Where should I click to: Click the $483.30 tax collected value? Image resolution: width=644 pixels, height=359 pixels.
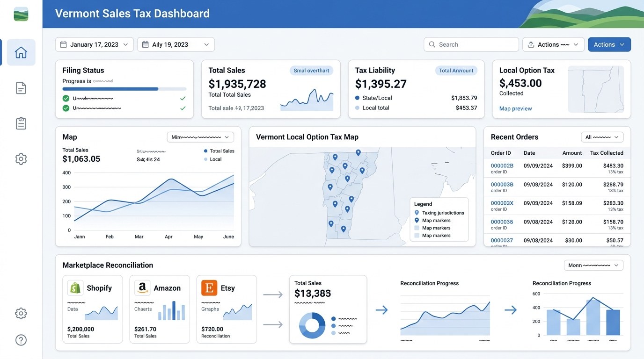613,165
